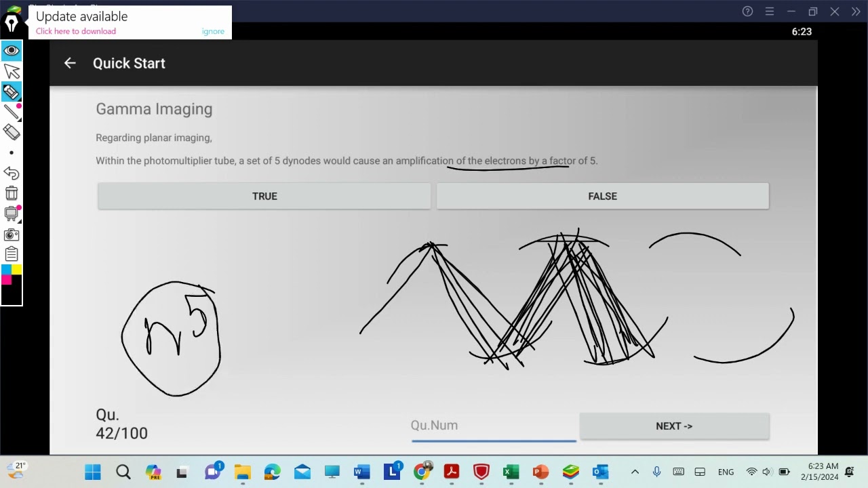Go back with Quick Start arrow

pos(70,63)
